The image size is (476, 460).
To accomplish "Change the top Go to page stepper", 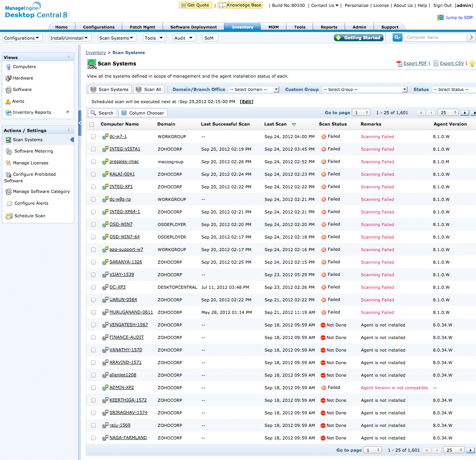I will tap(361, 113).
